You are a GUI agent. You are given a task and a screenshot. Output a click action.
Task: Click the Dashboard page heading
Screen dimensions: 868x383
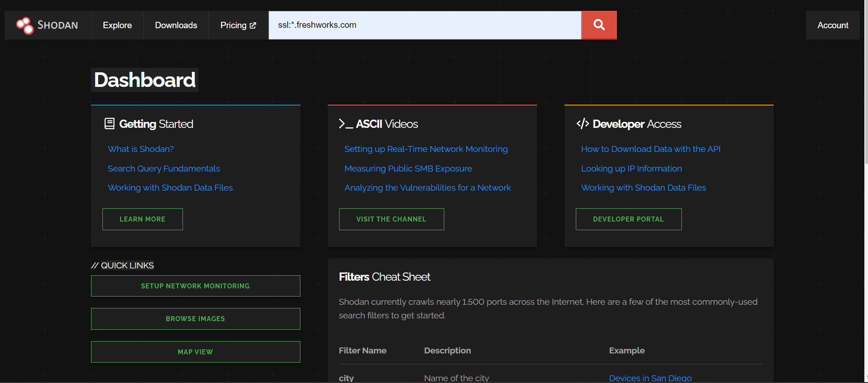[145, 80]
